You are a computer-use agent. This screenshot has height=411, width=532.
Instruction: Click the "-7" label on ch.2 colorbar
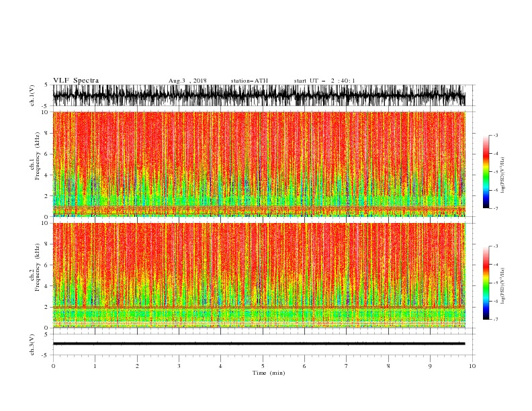(x=496, y=320)
